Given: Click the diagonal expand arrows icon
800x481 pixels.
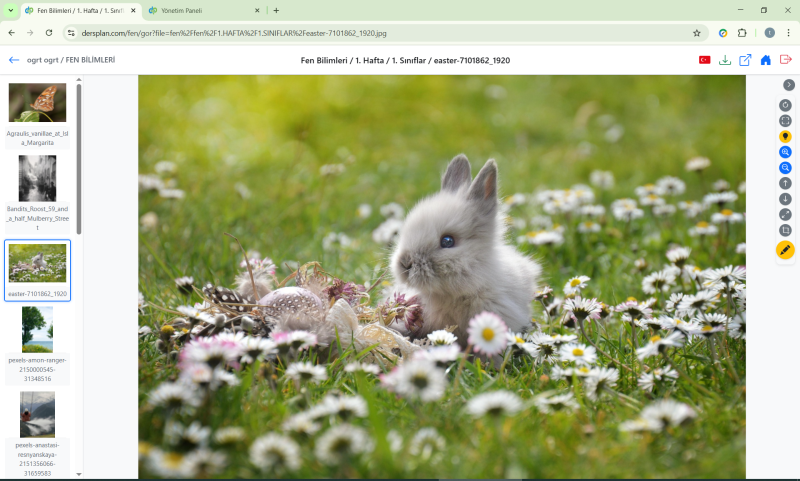Looking at the screenshot, I should 785,214.
